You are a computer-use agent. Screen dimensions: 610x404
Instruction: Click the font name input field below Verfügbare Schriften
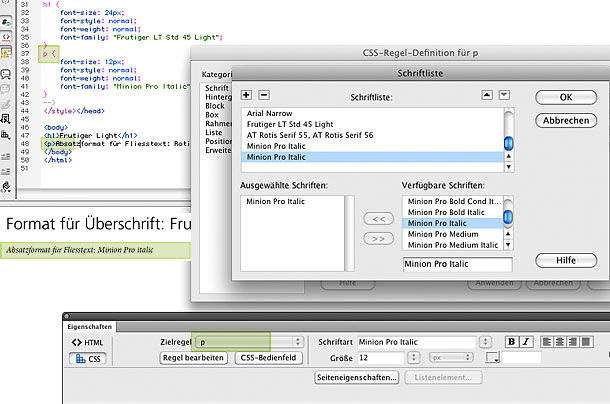(x=457, y=265)
